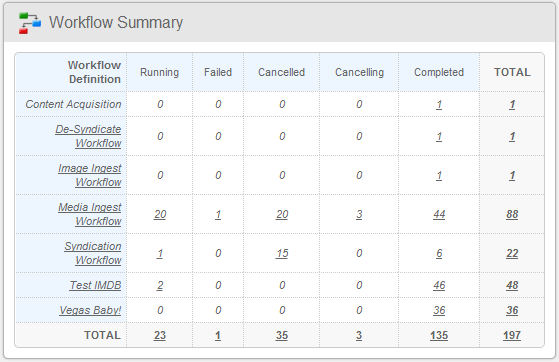Show all 135 completed workflows total
The image size is (559, 362).
pyautogui.click(x=439, y=335)
